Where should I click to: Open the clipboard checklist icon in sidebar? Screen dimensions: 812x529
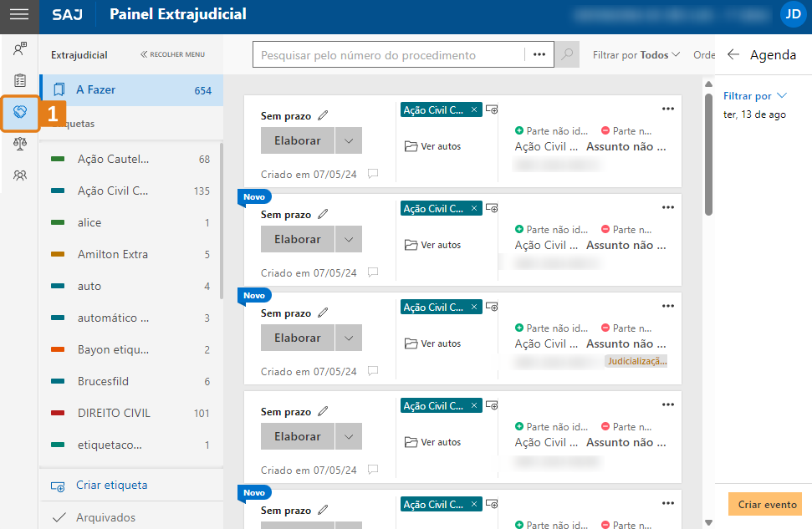[20, 80]
